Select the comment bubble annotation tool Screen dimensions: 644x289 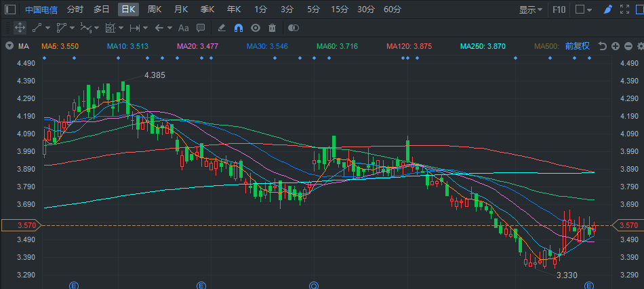[201, 28]
